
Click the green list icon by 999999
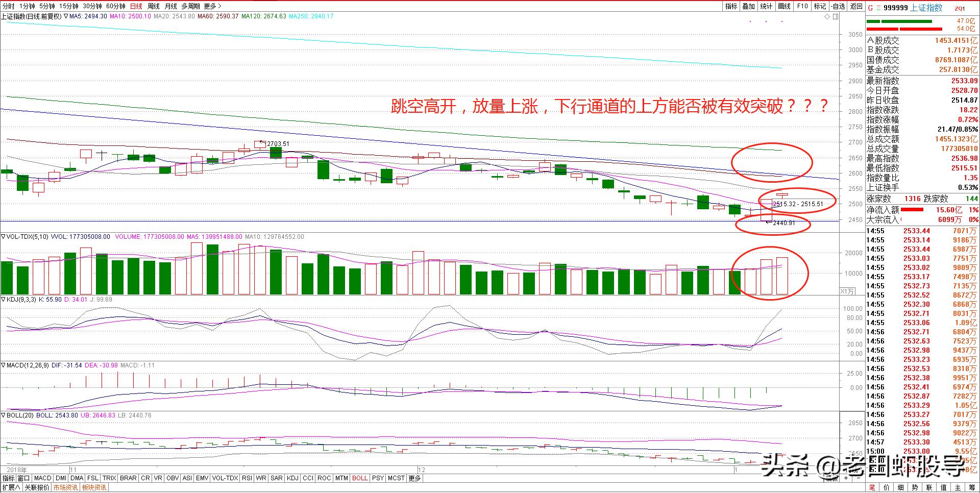point(878,8)
